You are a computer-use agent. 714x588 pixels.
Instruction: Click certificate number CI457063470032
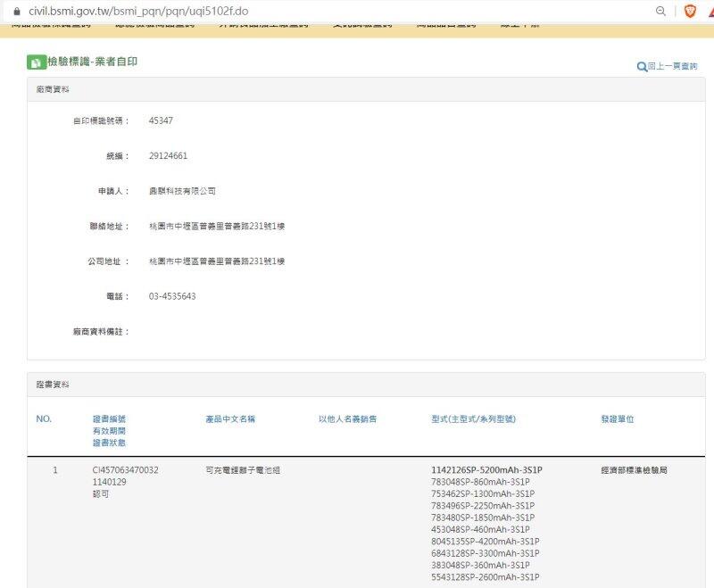pos(125,470)
